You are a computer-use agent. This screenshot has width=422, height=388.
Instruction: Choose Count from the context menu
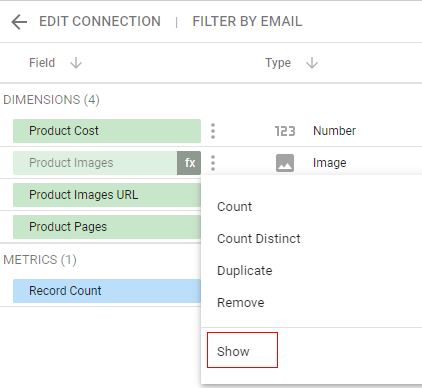234,207
